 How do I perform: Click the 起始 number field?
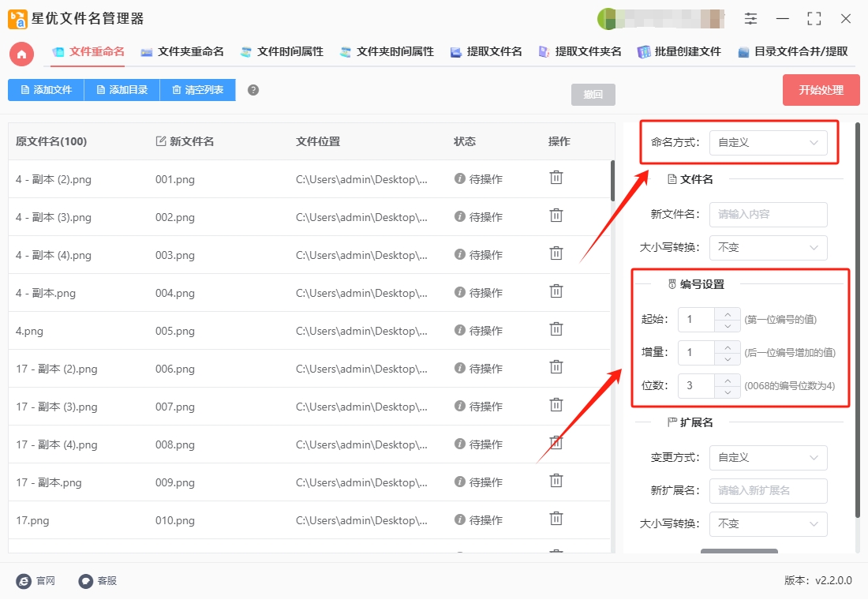(697, 320)
